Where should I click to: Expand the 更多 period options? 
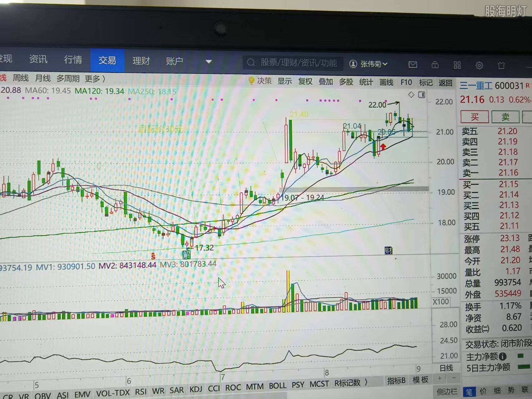[x=95, y=79]
